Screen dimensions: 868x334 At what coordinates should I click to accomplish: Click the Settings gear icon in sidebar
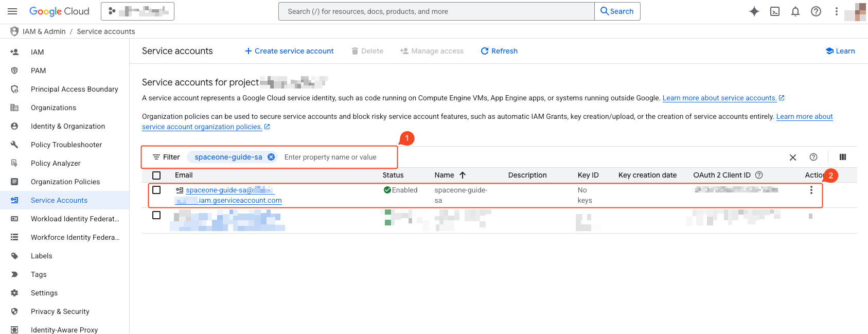14,293
